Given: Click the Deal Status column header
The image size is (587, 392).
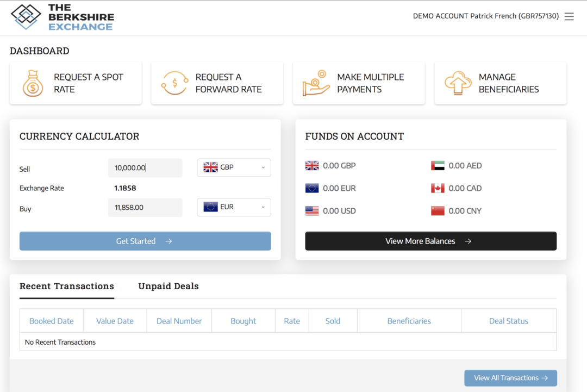Looking at the screenshot, I should click(x=509, y=321).
